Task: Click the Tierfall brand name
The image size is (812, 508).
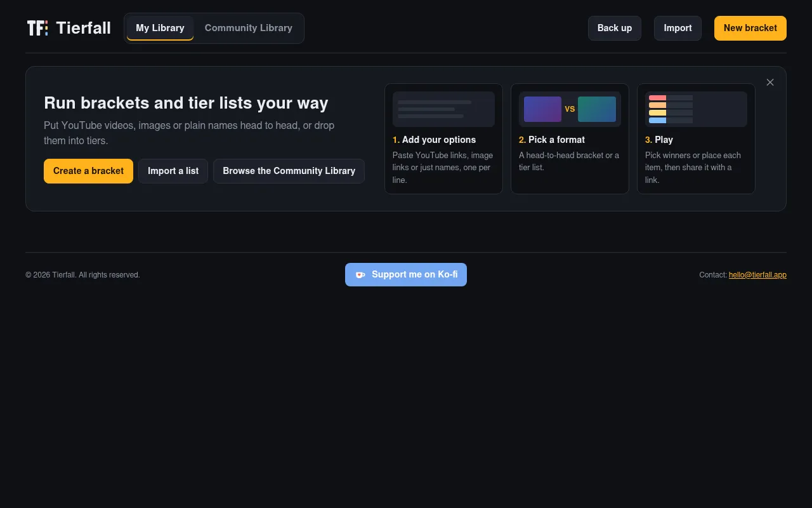Action: 83,28
